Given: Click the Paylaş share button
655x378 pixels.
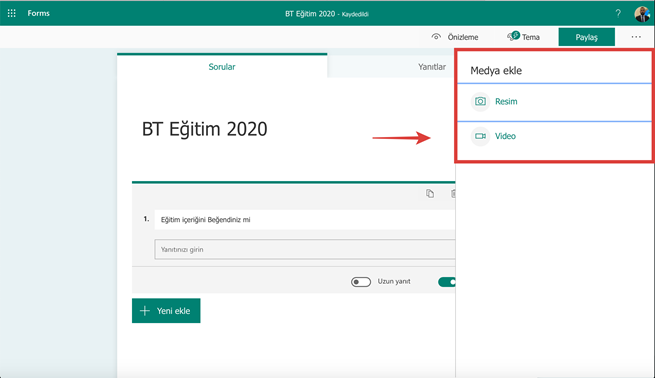Looking at the screenshot, I should tap(586, 37).
